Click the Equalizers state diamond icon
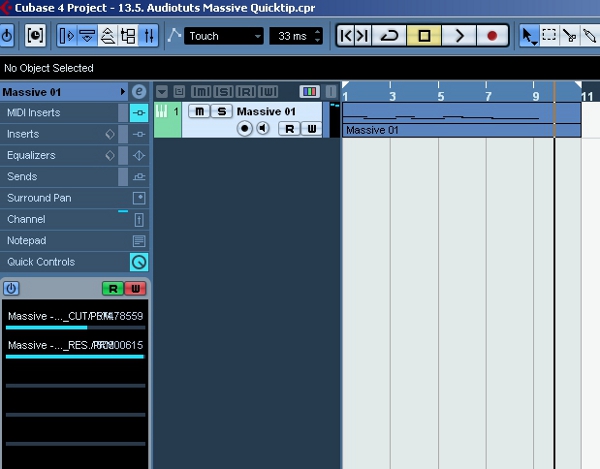Image resolution: width=600 pixels, height=469 pixels. (110, 155)
